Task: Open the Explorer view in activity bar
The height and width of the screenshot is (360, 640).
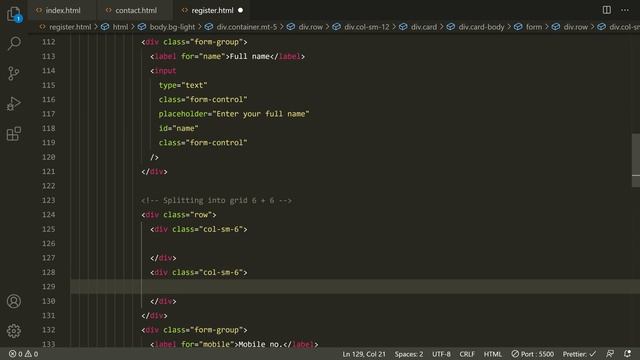Action: coord(14,14)
